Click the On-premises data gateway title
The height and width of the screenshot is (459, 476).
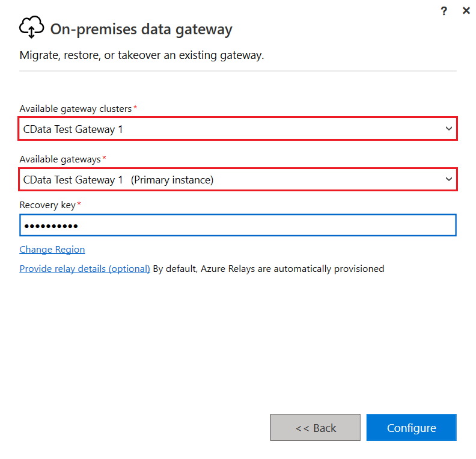141,29
